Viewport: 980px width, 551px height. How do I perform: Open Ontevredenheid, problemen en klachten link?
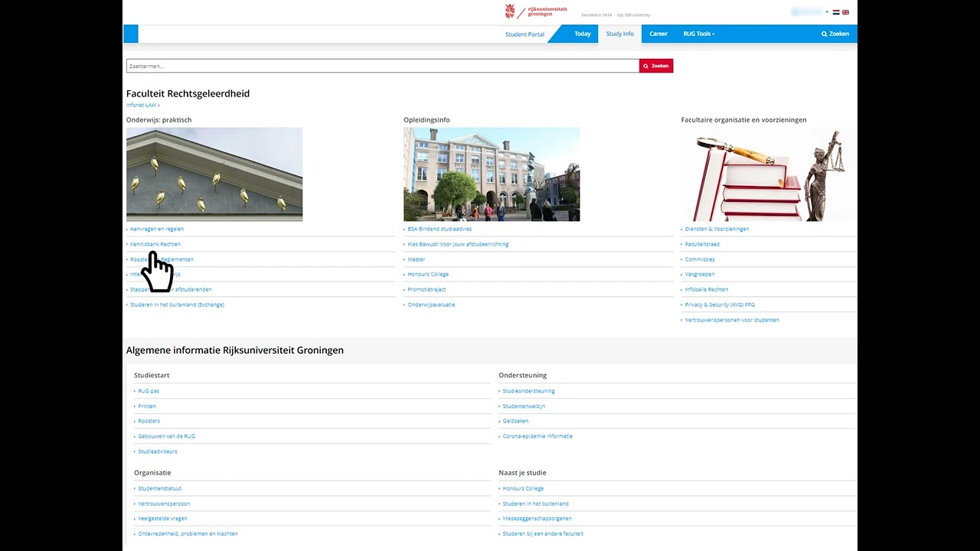(188, 533)
